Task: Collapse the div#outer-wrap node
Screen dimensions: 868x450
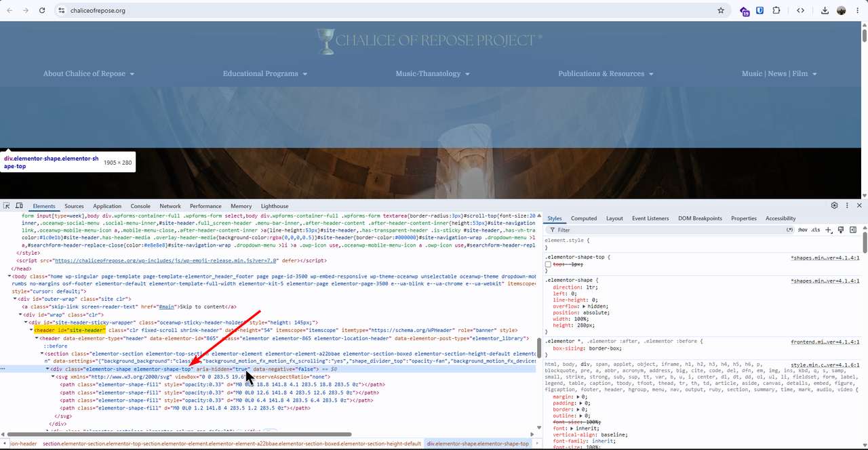Action: (x=14, y=299)
